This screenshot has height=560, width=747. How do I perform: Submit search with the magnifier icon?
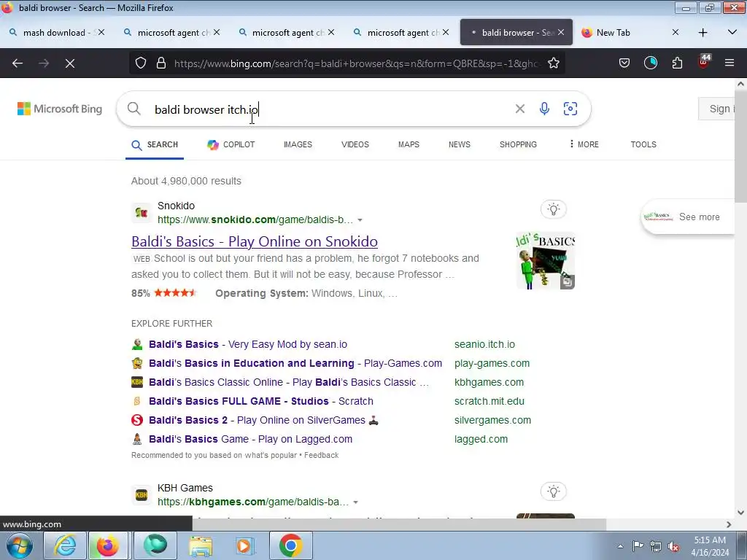(134, 109)
